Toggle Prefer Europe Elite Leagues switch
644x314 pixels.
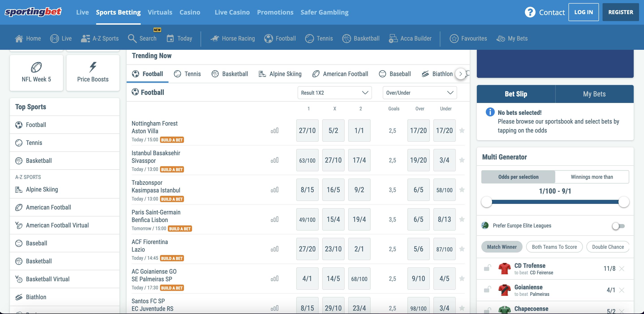click(x=618, y=226)
